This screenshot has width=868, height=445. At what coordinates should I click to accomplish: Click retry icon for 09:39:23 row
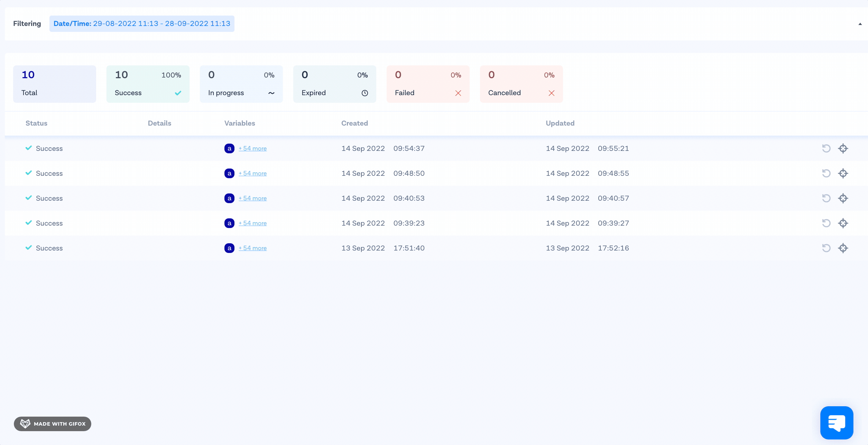[826, 223]
